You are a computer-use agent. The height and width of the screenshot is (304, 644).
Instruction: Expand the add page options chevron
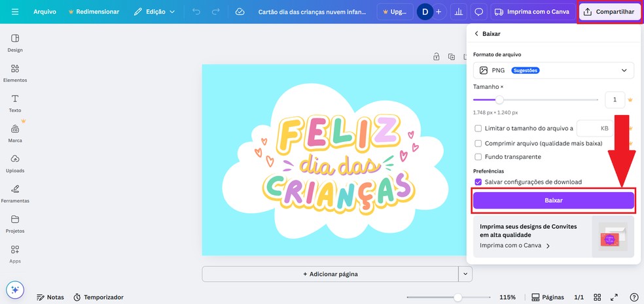click(x=465, y=274)
